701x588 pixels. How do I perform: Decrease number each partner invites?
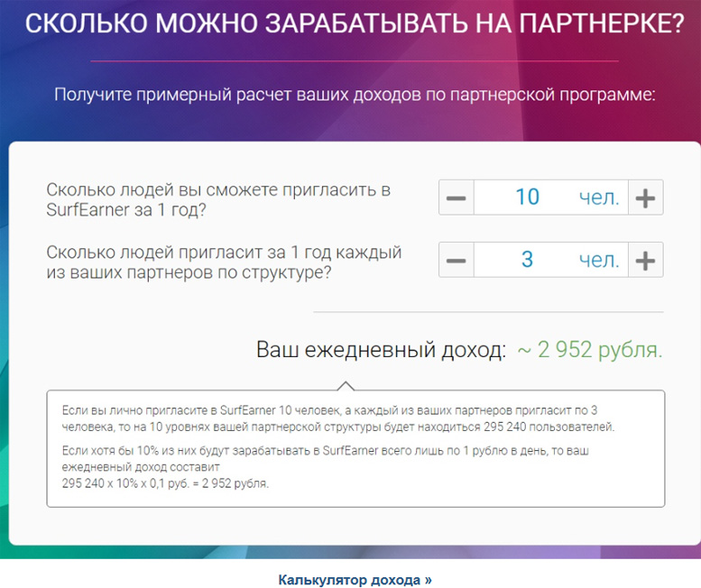456,260
